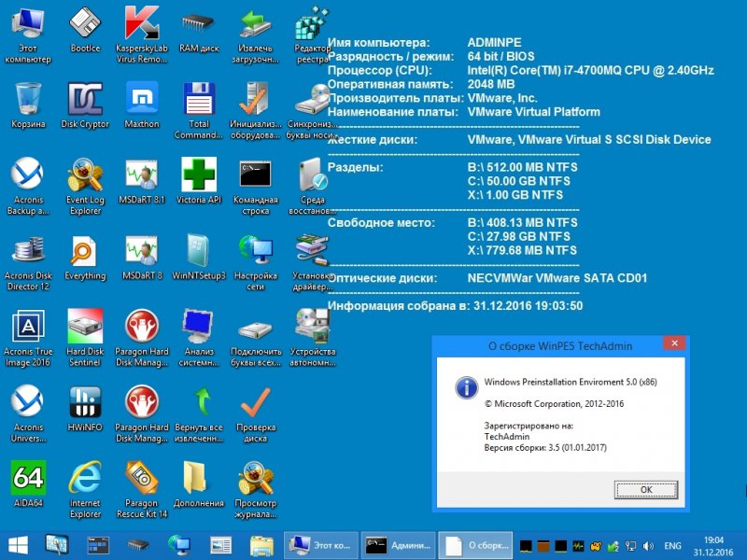Launch Event Log Explorer icon
This screenshot has height=560, width=747.
click(x=85, y=186)
